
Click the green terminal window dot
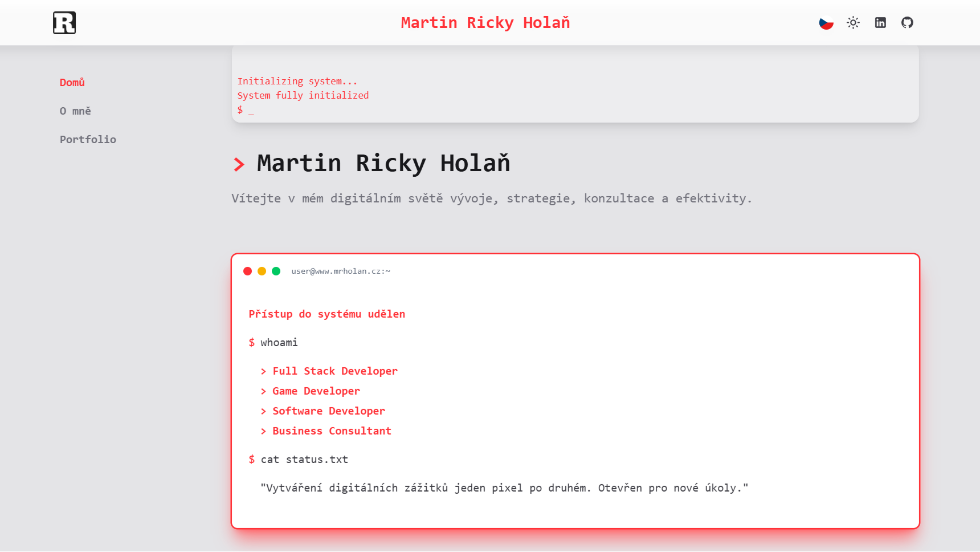(x=276, y=271)
